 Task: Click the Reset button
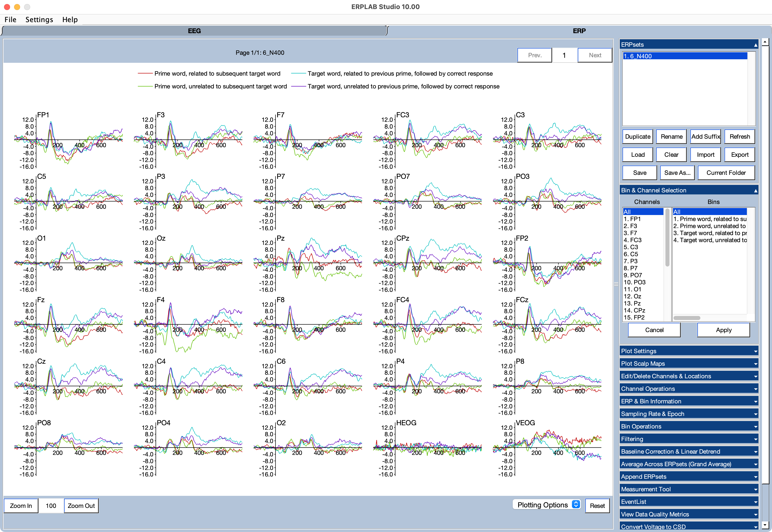tap(597, 506)
